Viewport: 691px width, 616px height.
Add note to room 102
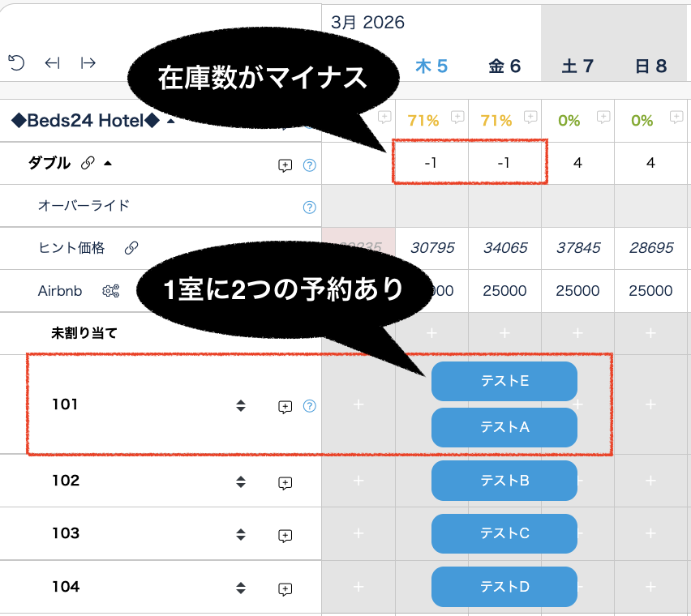click(285, 482)
